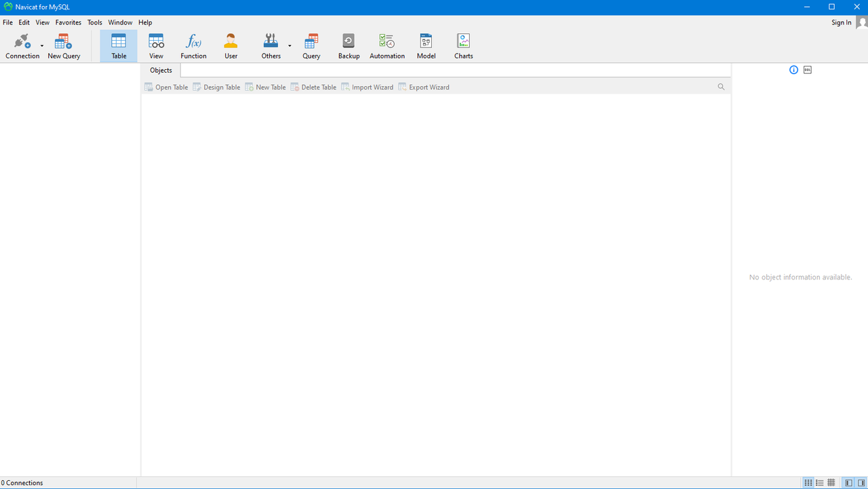The image size is (868, 489).
Task: Switch to the View objects
Action: click(156, 46)
